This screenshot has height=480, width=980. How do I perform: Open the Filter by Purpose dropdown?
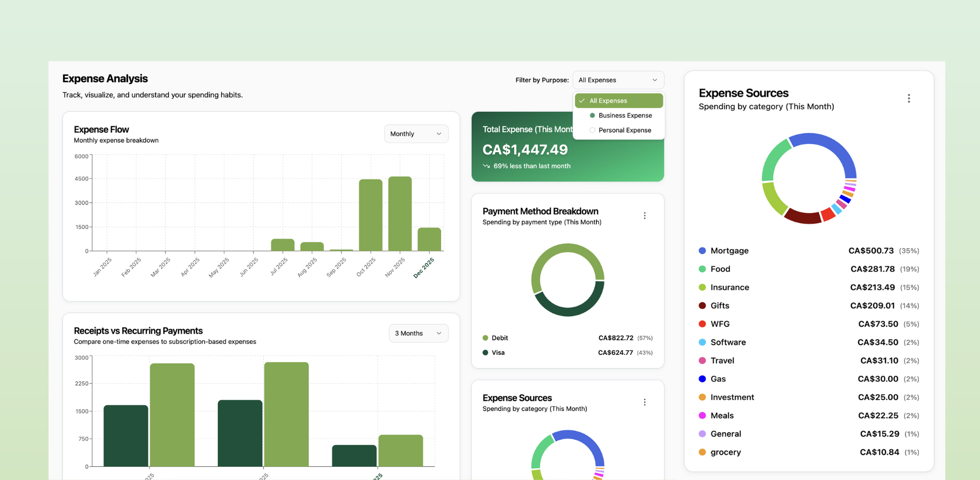(618, 80)
